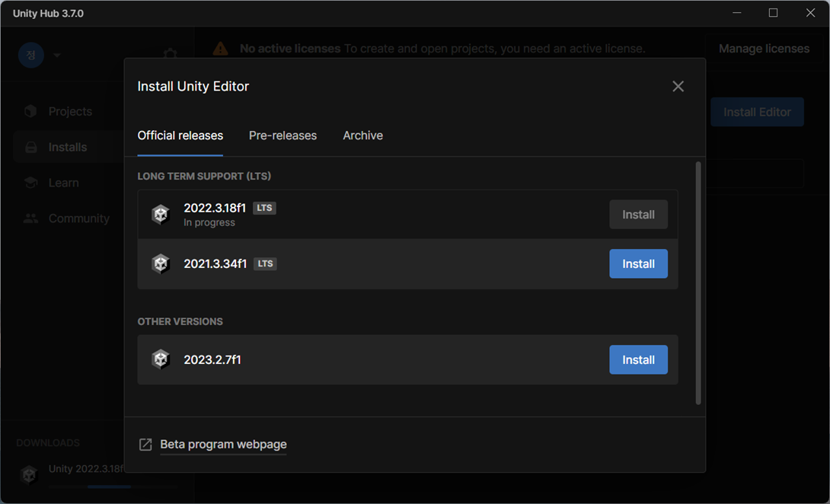
Task: Expand the account dropdown arrow
Action: pyautogui.click(x=57, y=55)
